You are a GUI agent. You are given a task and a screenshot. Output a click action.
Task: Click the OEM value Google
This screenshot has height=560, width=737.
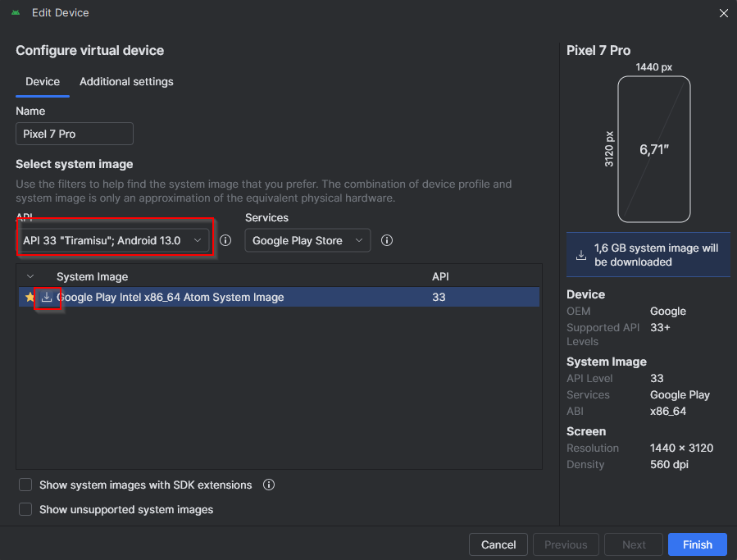click(x=668, y=312)
